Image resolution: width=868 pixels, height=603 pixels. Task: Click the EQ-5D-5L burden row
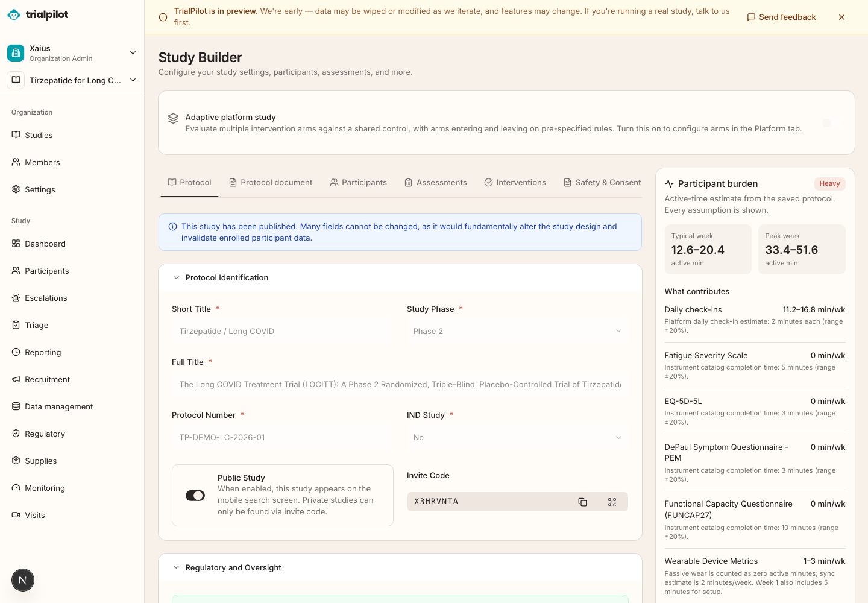tap(755, 411)
